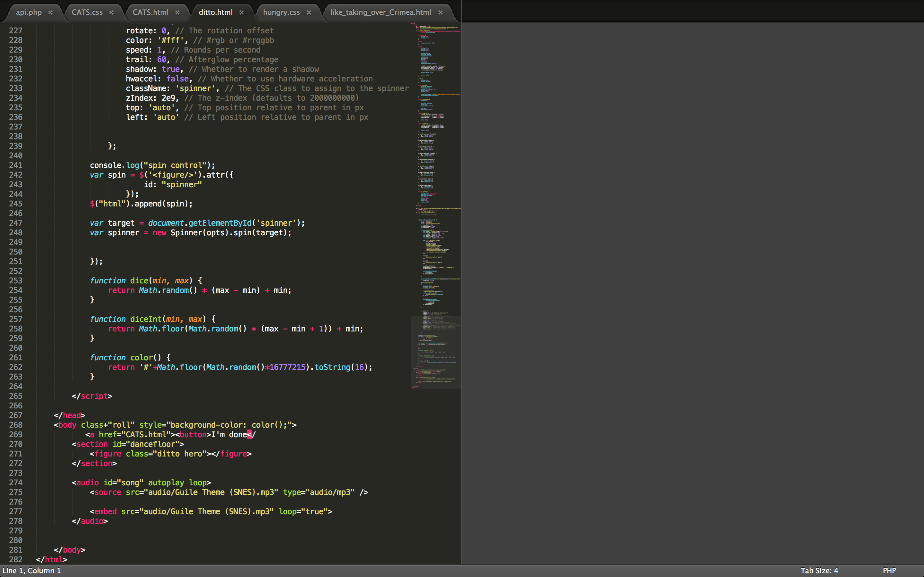
Task: Open the PHP syntax selector
Action: (889, 571)
